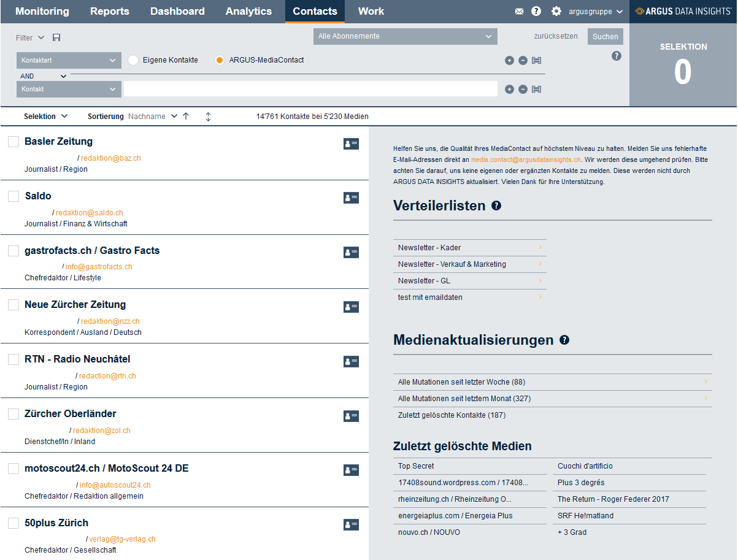This screenshot has width=738, height=560.
Task: Open the argusgruppe user menu
Action: pos(596,11)
